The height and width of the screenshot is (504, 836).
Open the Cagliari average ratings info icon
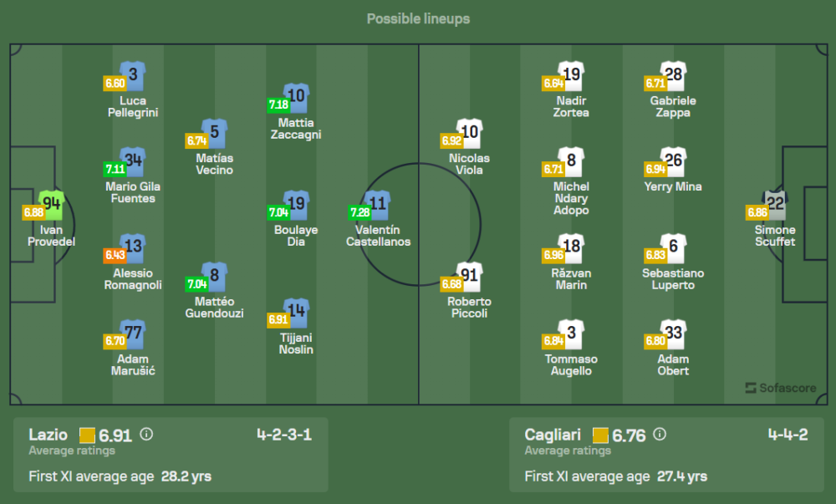tap(660, 435)
